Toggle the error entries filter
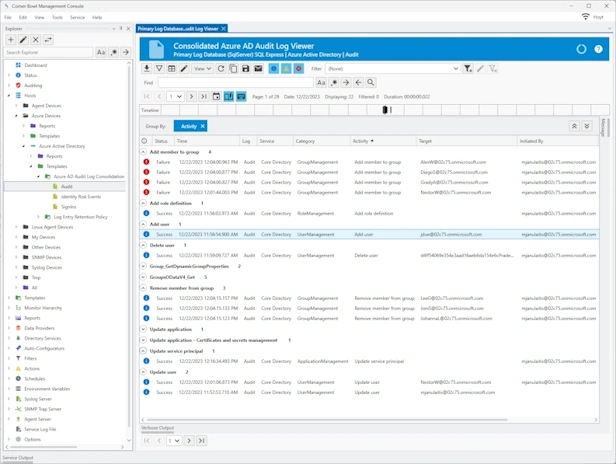616x464 pixels. (299, 69)
